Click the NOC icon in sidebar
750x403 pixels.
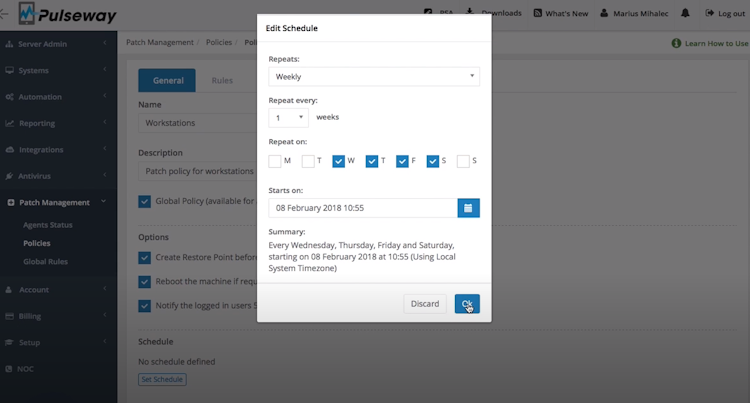(9, 369)
